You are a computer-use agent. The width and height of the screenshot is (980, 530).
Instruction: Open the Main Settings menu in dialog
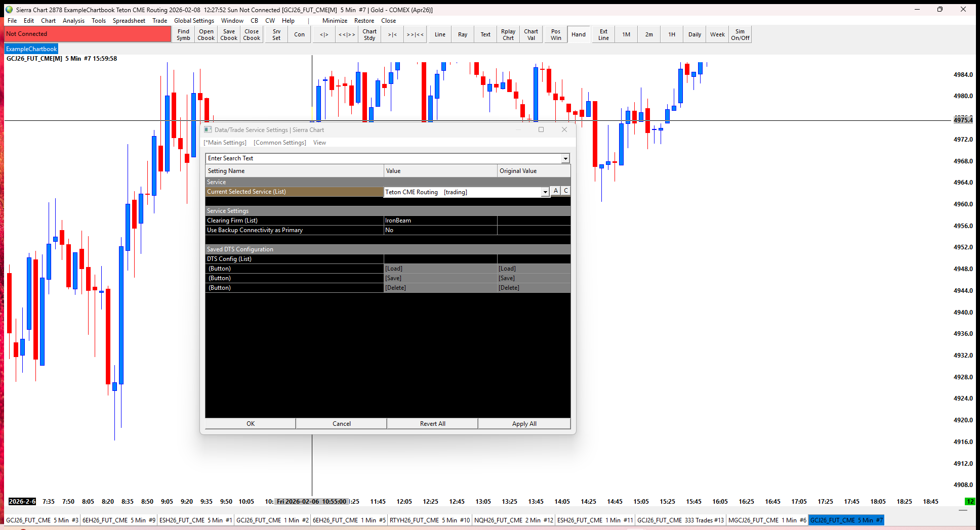(225, 143)
